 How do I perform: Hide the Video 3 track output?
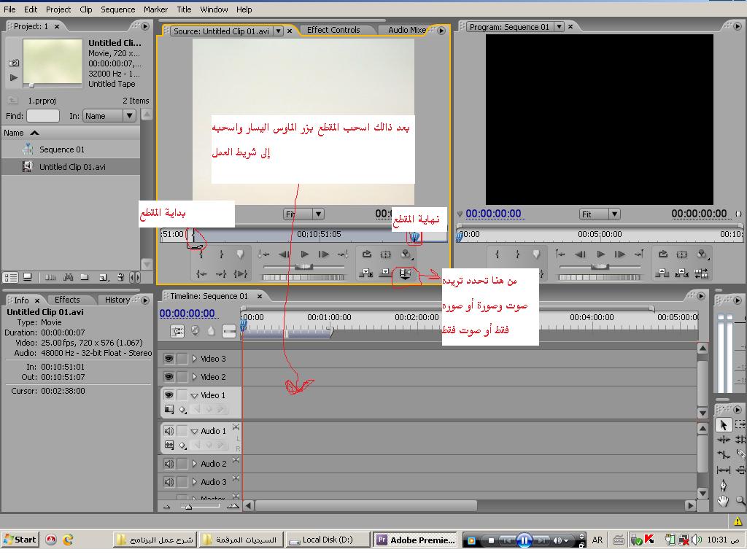pyautogui.click(x=169, y=359)
